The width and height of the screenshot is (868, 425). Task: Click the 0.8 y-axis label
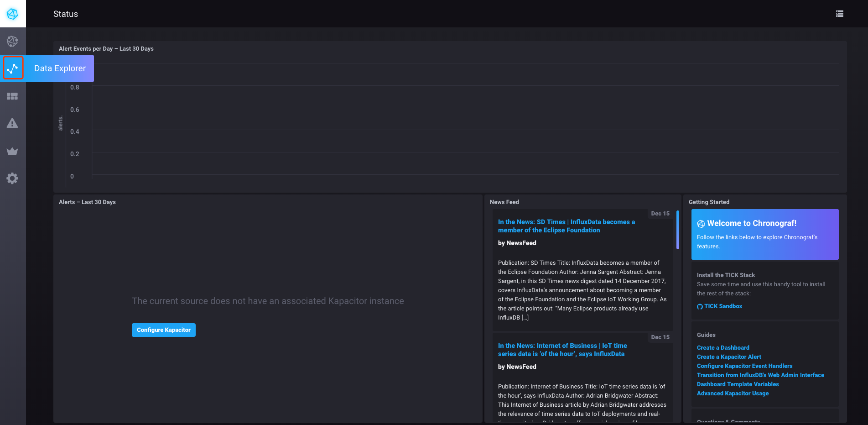tap(75, 88)
